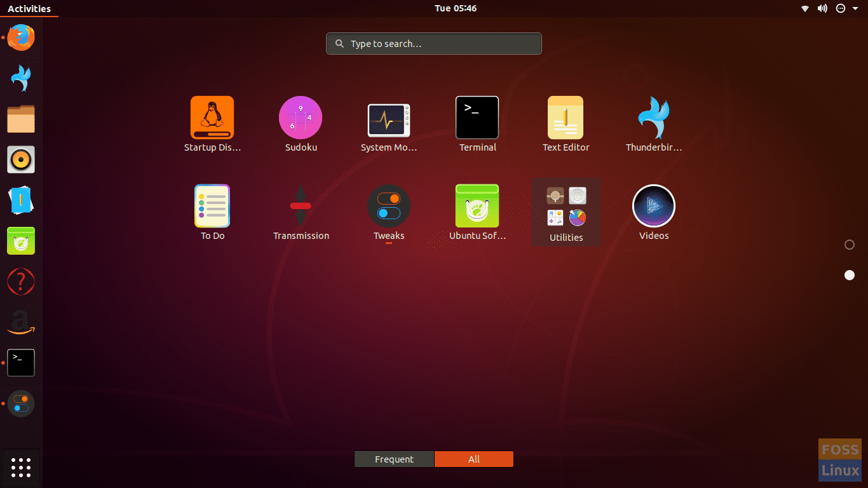Switch to Terminal in the dock

tap(21, 363)
